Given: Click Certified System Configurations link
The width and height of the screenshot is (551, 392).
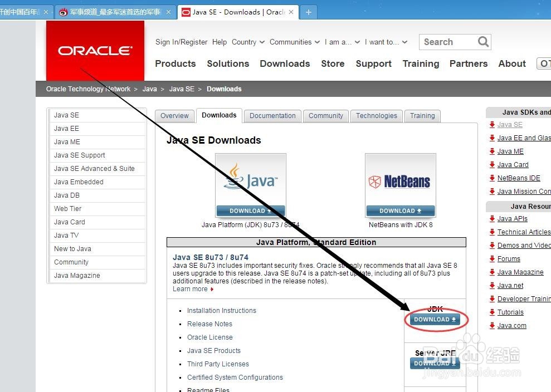Looking at the screenshot, I should click(235, 378).
